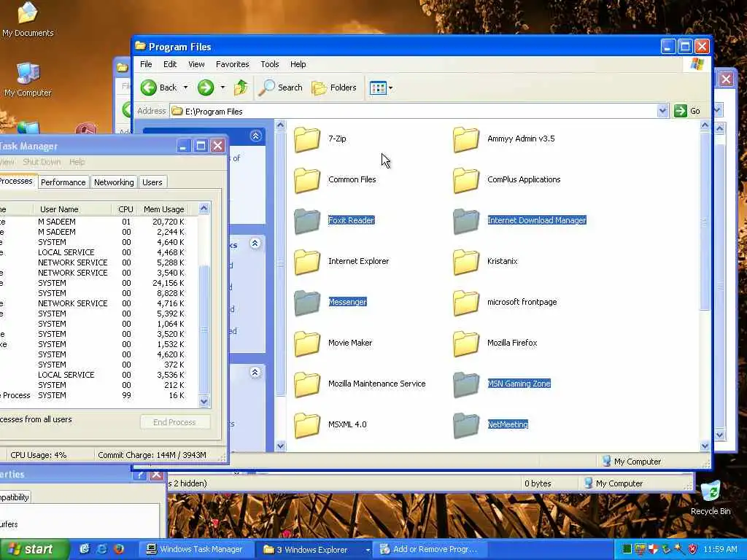Viewport: 747px width, 560px height.
Task: Select the MSN Gaming Zone folder icon
Action: pyautogui.click(x=466, y=384)
